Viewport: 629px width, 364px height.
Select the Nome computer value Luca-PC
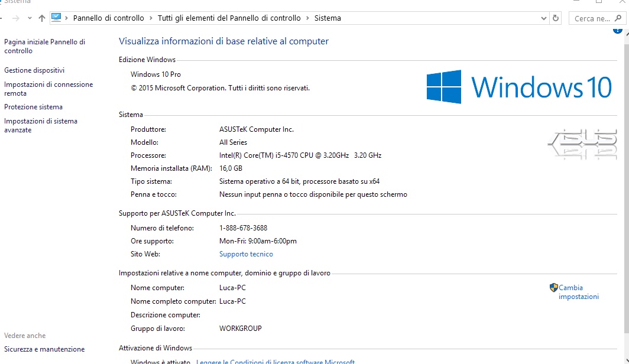tap(232, 288)
